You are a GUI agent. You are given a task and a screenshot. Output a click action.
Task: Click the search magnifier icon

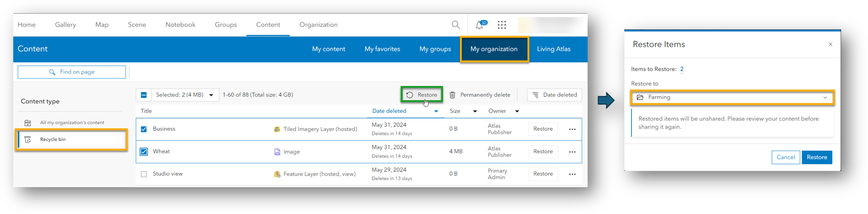point(455,25)
